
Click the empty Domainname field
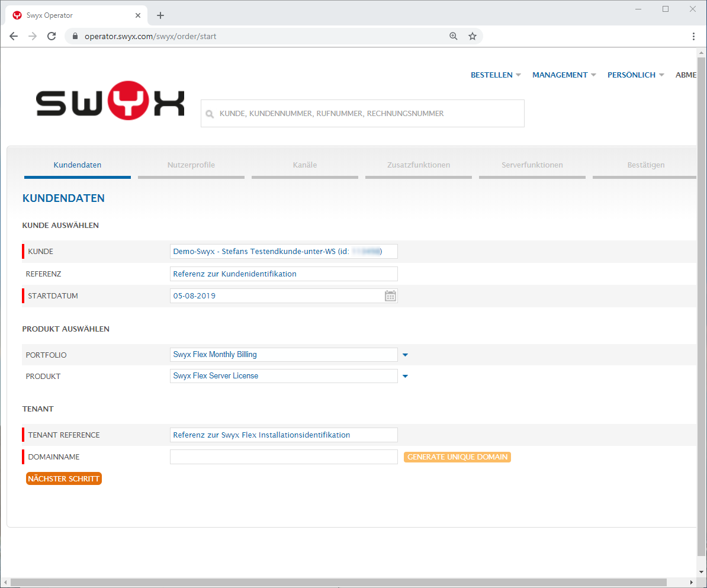284,457
